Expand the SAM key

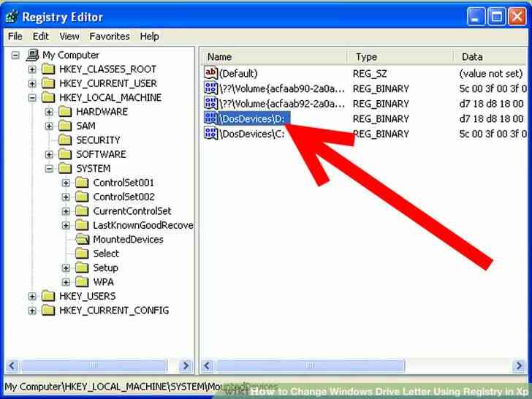pyautogui.click(x=49, y=126)
